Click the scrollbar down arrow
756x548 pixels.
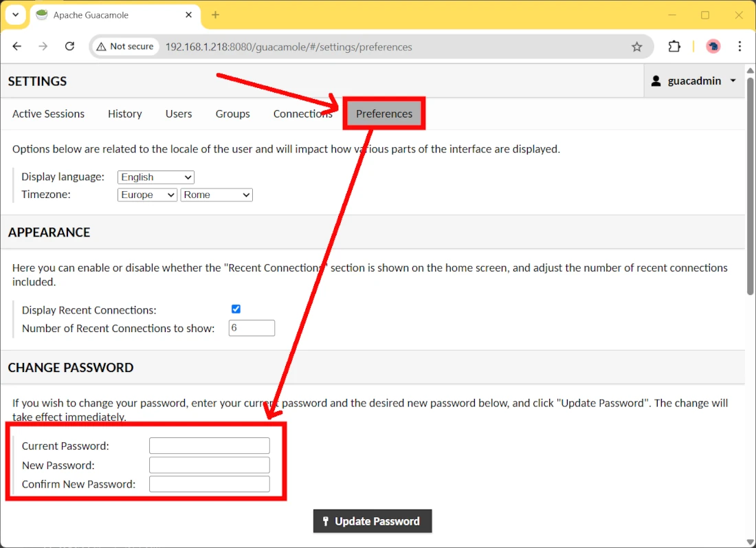(751, 542)
